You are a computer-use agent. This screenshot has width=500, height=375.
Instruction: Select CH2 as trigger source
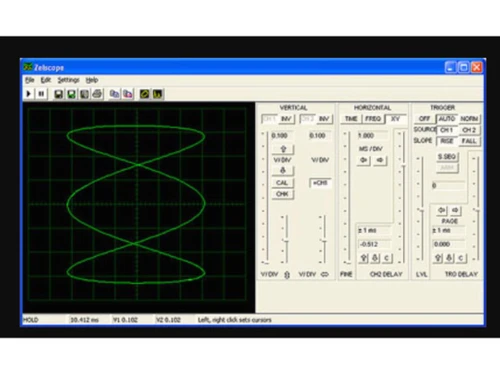click(469, 130)
